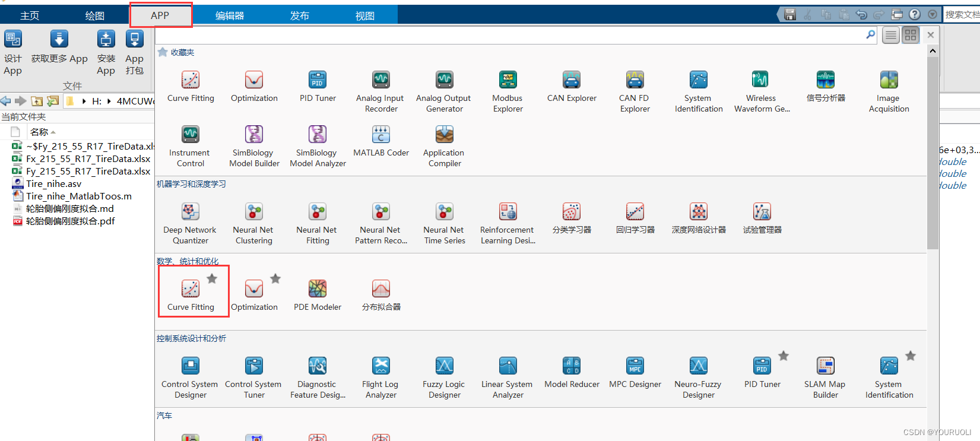Click App 打包 button
980x441 pixels.
tap(135, 53)
